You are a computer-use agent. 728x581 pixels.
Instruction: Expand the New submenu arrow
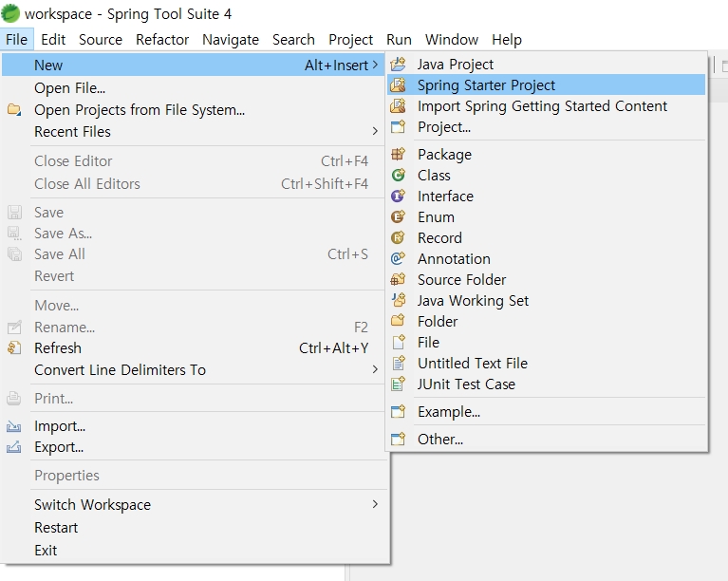pyautogui.click(x=375, y=65)
